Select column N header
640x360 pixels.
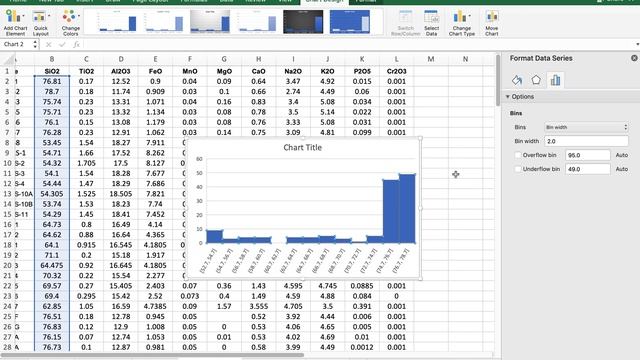[465, 59]
